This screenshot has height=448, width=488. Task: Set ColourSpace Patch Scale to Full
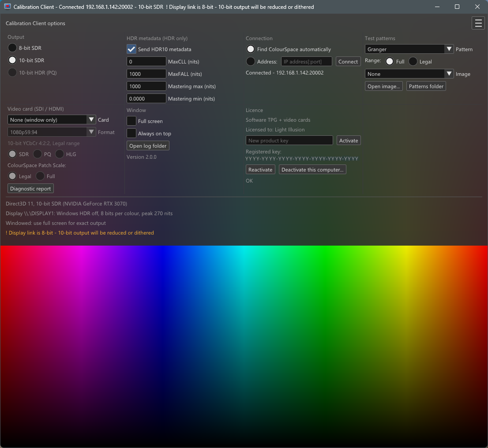[x=40, y=176]
